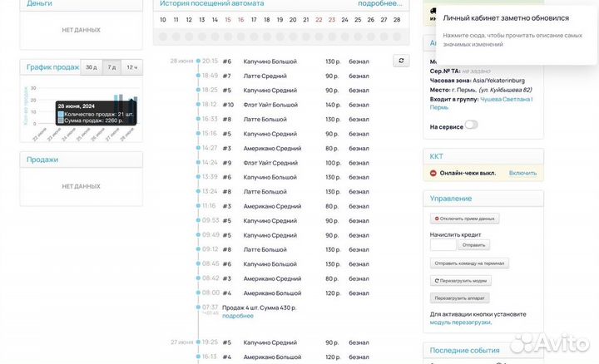Image resolution: width=599 pixels, height=364 pixels.
Task: Switch sales chart to 12 ч
Action: [x=131, y=66]
